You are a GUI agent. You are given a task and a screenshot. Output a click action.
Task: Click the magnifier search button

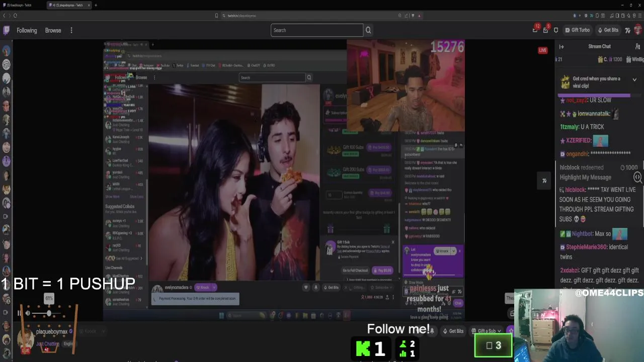click(368, 30)
